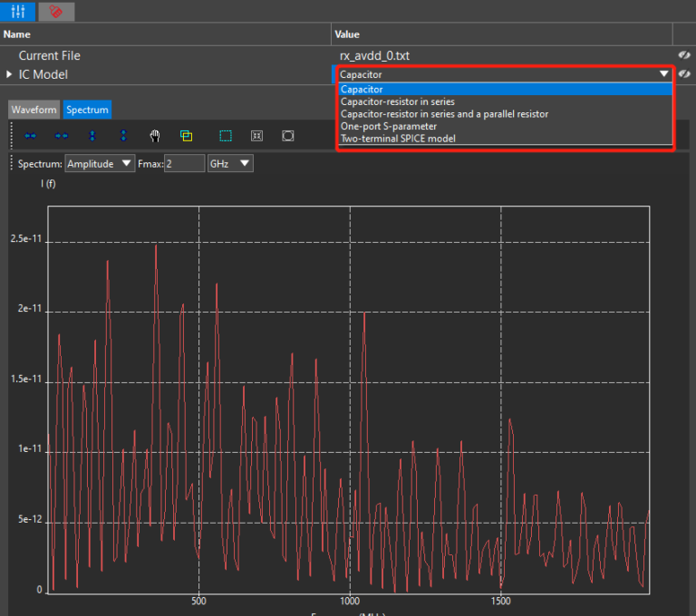
Task: Select Two-terminal SPICE model option
Action: pyautogui.click(x=398, y=138)
